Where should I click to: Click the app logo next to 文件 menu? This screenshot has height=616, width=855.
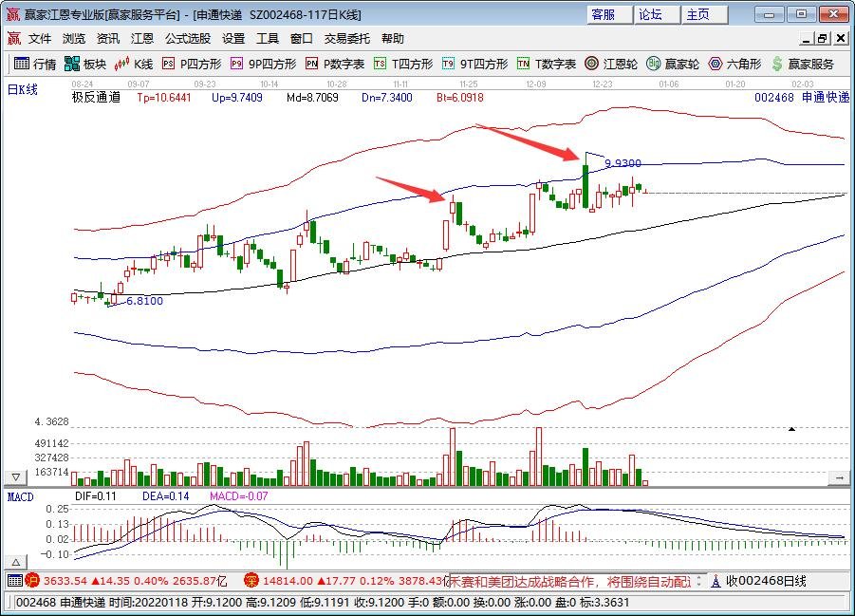coord(13,38)
